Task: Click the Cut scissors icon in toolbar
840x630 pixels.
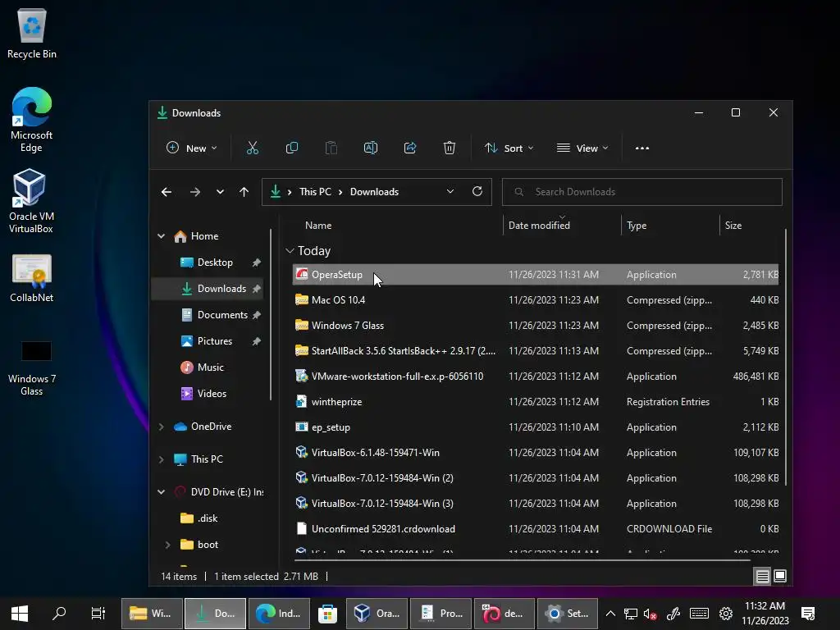Action: click(253, 148)
